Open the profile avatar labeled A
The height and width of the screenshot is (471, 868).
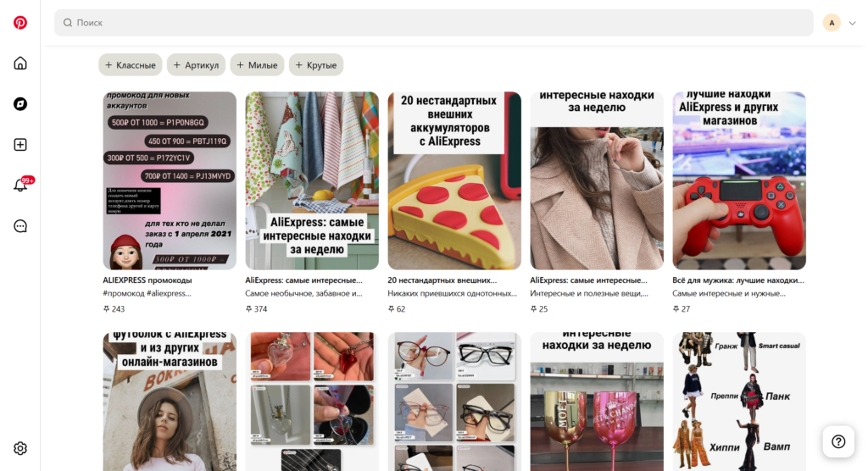pos(832,23)
